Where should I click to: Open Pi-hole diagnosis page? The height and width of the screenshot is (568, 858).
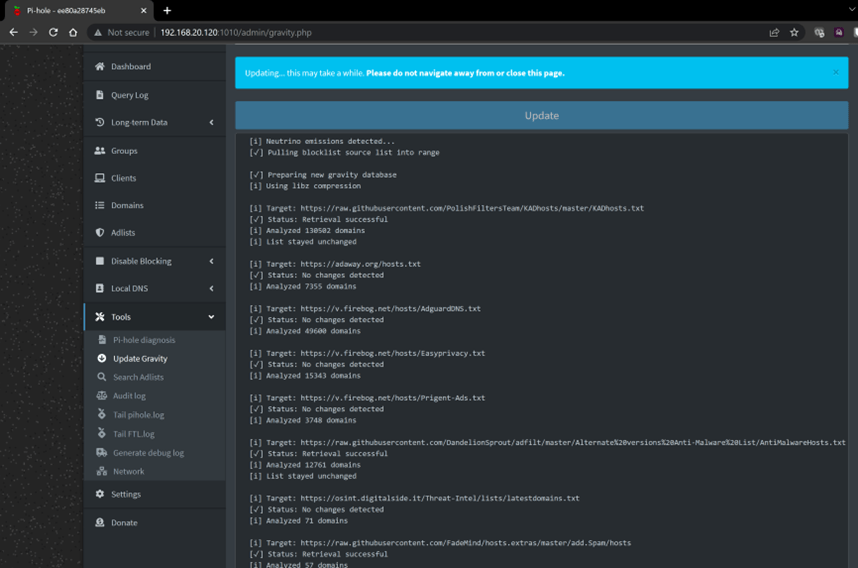point(144,340)
